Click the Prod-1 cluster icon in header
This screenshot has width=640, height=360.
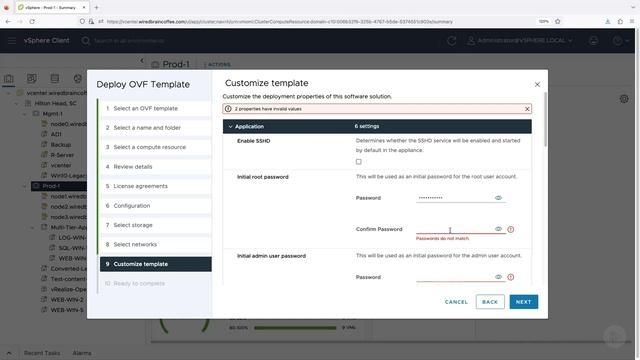point(155,65)
